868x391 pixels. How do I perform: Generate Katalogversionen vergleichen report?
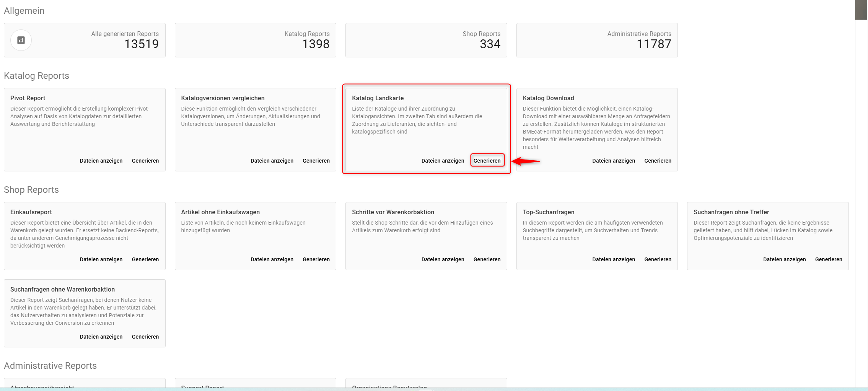[x=316, y=161]
